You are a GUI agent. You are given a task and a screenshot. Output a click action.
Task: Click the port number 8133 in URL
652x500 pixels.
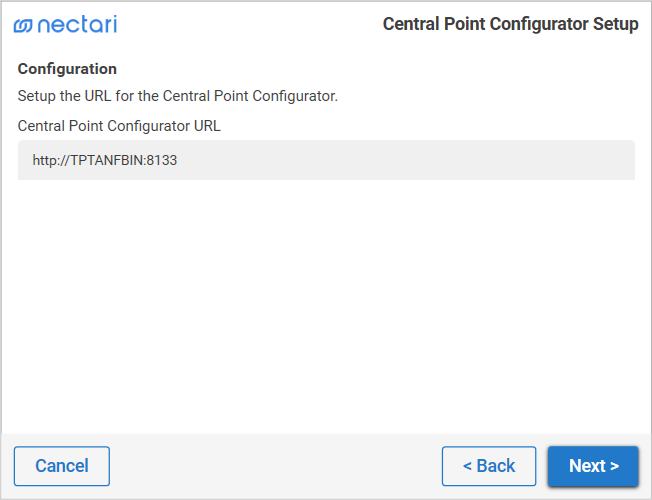(x=162, y=160)
